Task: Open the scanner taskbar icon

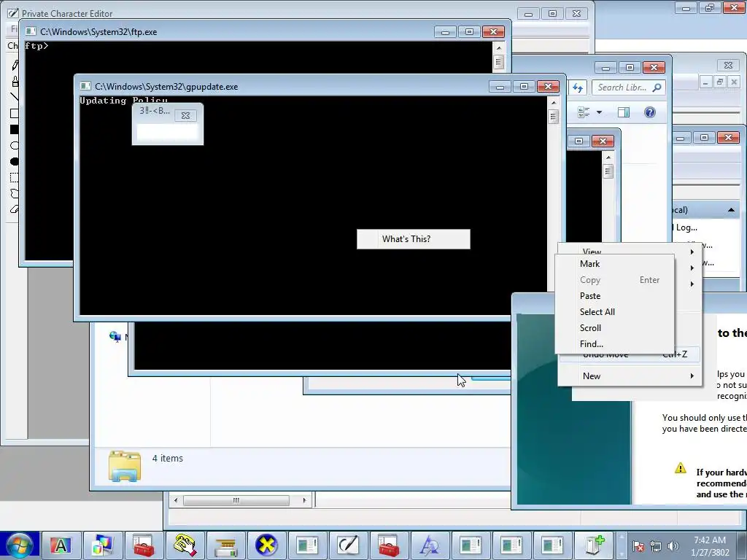Action: coord(225,545)
